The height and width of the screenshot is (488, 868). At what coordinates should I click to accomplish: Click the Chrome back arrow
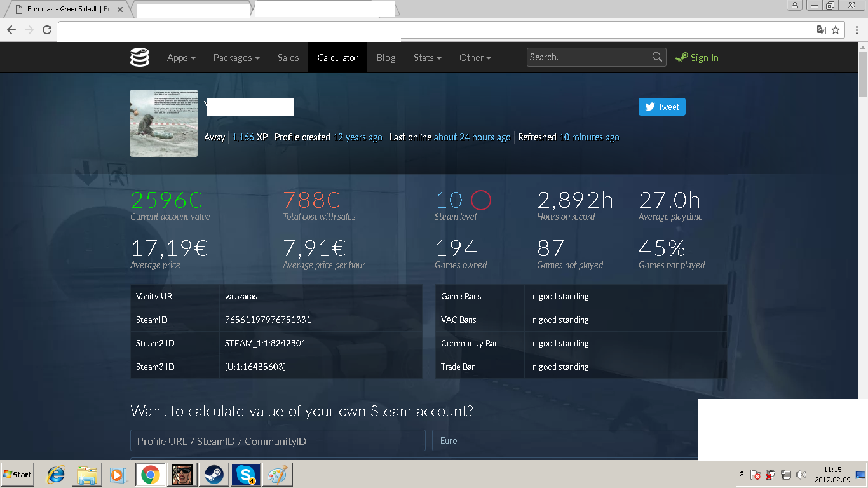tap(11, 30)
